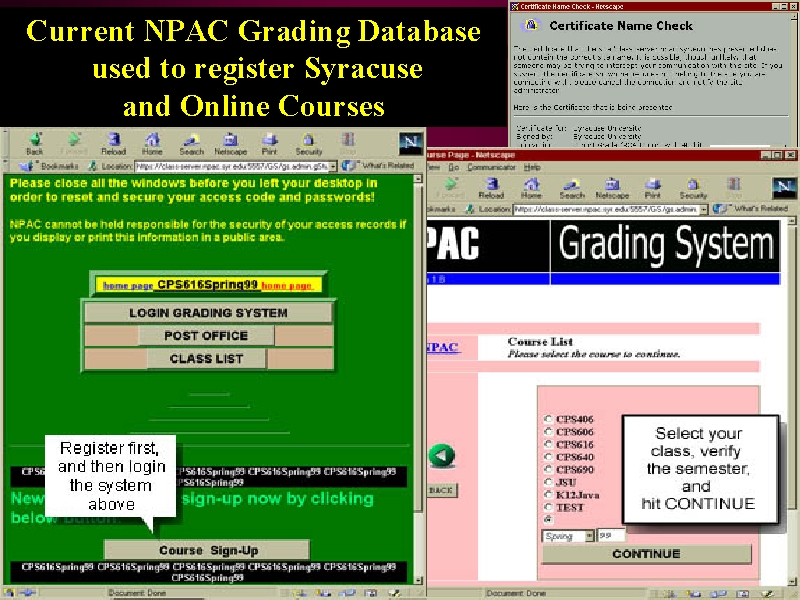Click the Course Sign-Up button
Viewport: 800px width, 600px height.
point(207,550)
